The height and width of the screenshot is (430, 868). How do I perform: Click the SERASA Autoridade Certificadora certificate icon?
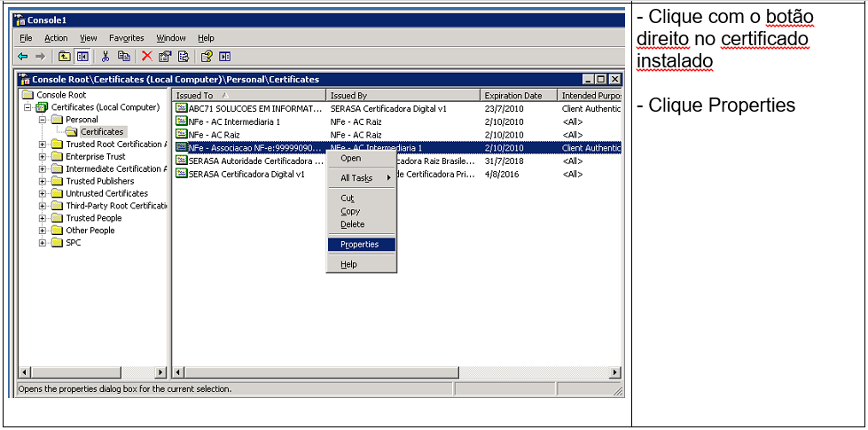181,160
